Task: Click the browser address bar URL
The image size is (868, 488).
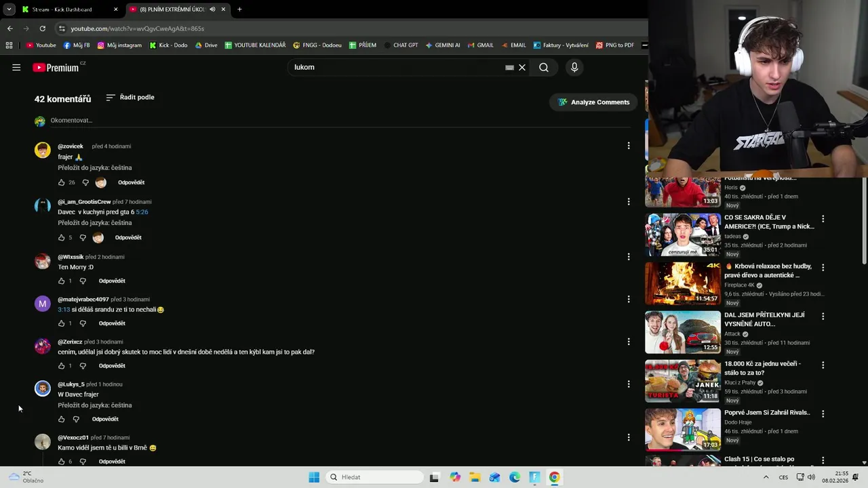Action: click(138, 28)
